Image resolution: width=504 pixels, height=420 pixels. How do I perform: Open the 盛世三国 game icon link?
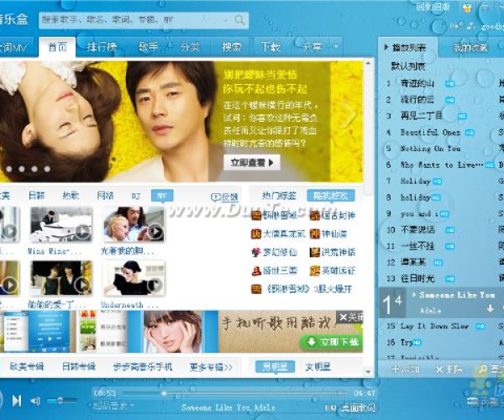click(256, 270)
